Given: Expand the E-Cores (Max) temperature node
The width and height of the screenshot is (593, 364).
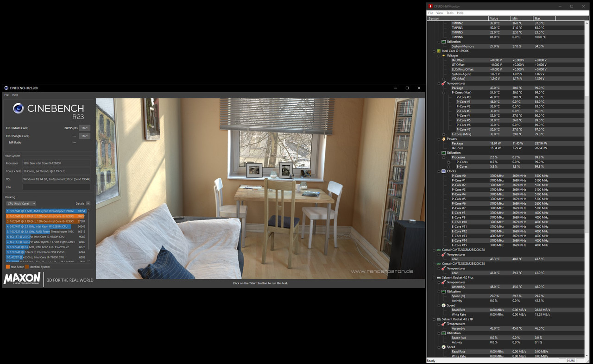Looking at the screenshot, I should (x=443, y=134).
